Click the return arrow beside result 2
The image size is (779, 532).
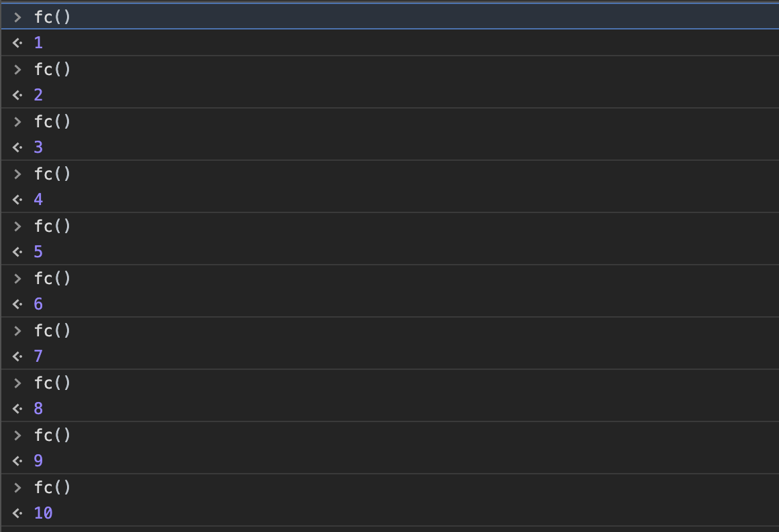pyautogui.click(x=17, y=95)
